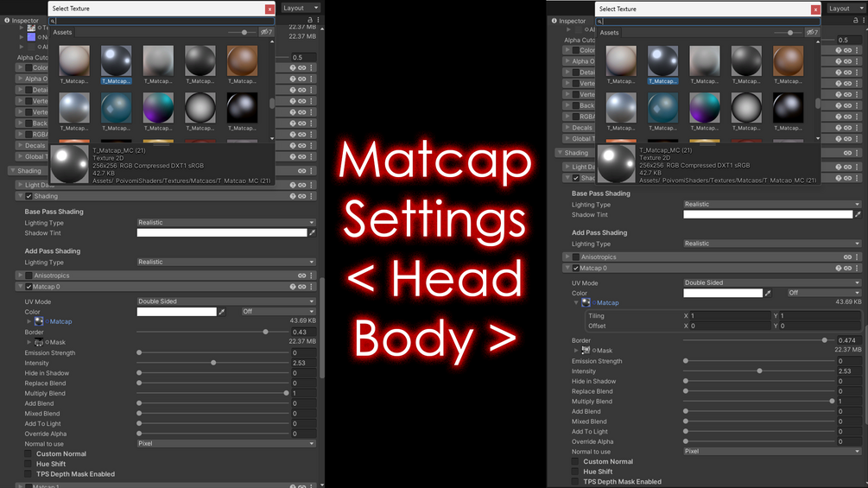Viewport: 868px width, 488px height.
Task: Click Matcap 0 help icon in left Inspector
Action: pyautogui.click(x=293, y=287)
